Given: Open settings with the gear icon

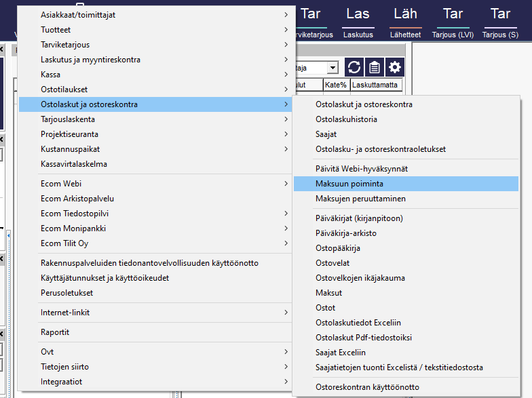Looking at the screenshot, I should (394, 67).
